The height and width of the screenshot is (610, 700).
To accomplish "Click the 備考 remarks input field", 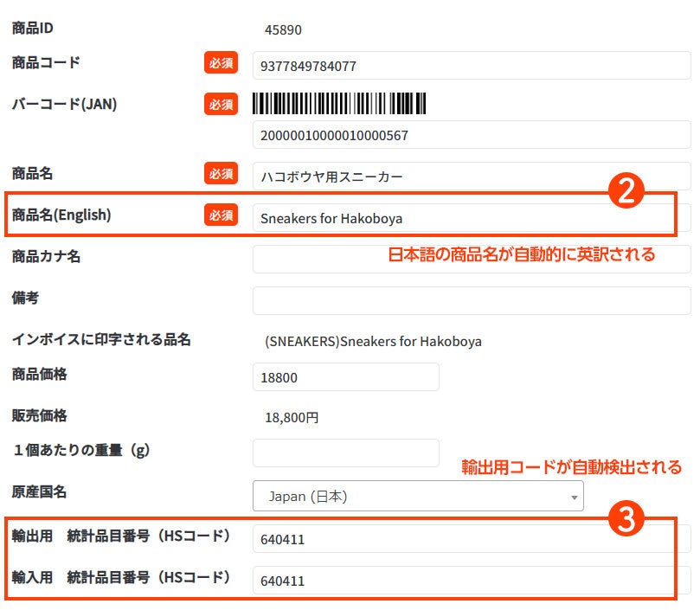I will (471, 300).
